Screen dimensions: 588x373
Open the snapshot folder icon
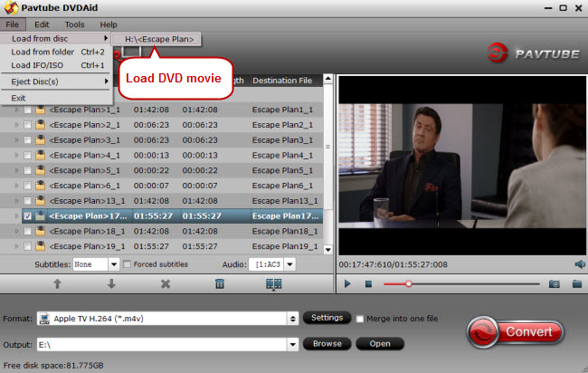tap(577, 284)
